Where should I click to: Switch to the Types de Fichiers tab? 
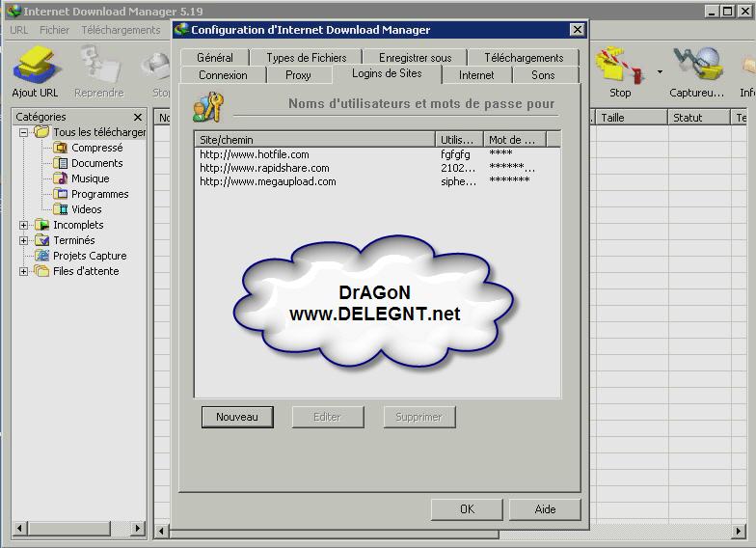[307, 58]
